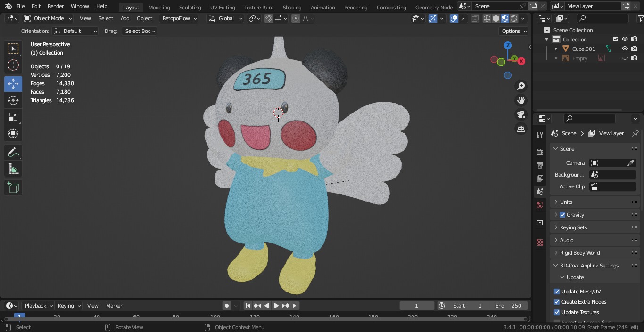
Task: Expand the Rigid Body World panel
Action: pyautogui.click(x=595, y=253)
